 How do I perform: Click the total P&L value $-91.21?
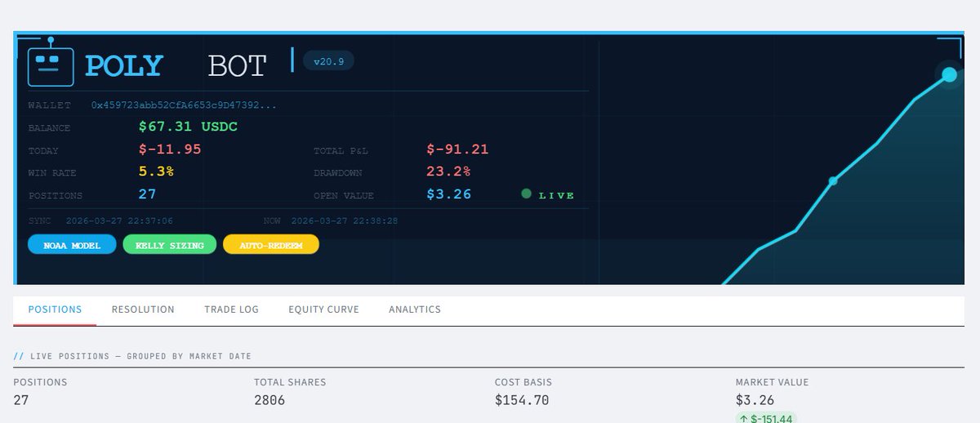click(457, 149)
